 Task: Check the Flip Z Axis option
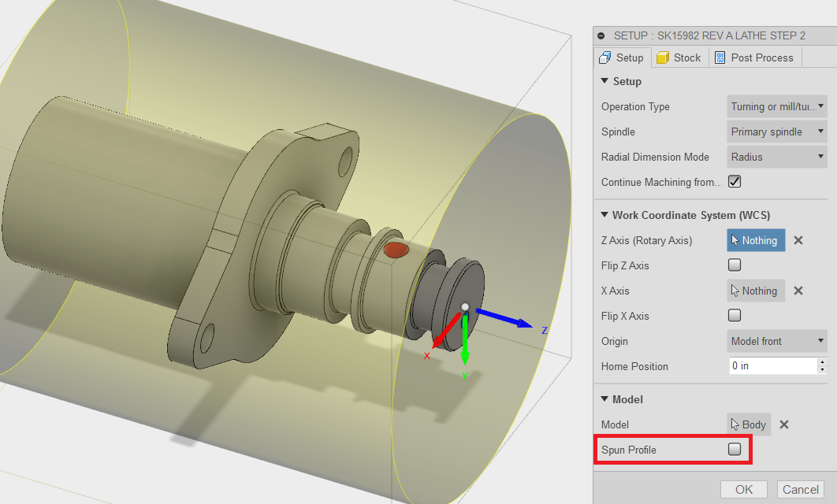pyautogui.click(x=734, y=265)
